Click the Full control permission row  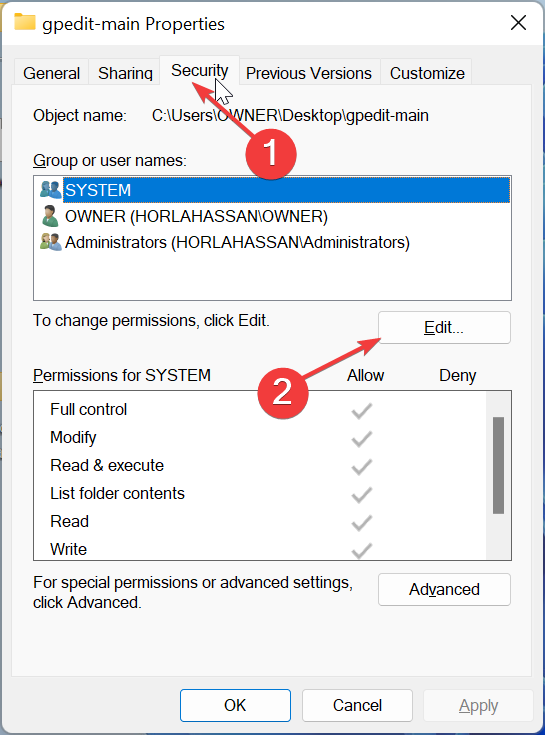click(260, 410)
